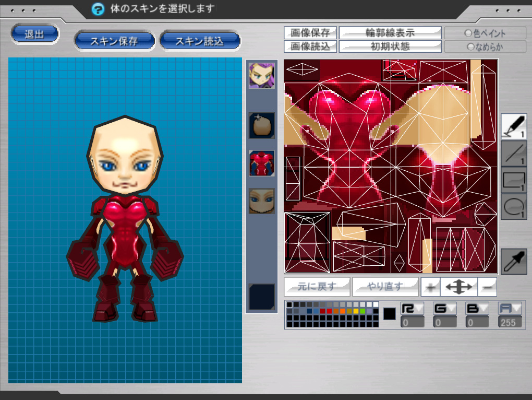Pick the lavender purple palette swatch
The image size is (532, 400).
click(369, 311)
